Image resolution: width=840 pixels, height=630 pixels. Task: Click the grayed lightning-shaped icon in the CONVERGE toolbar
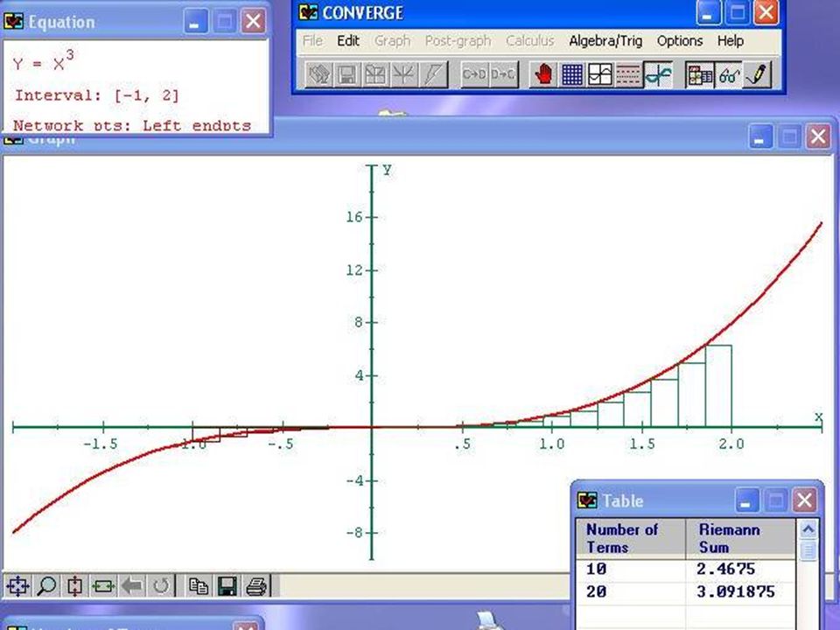tap(431, 75)
